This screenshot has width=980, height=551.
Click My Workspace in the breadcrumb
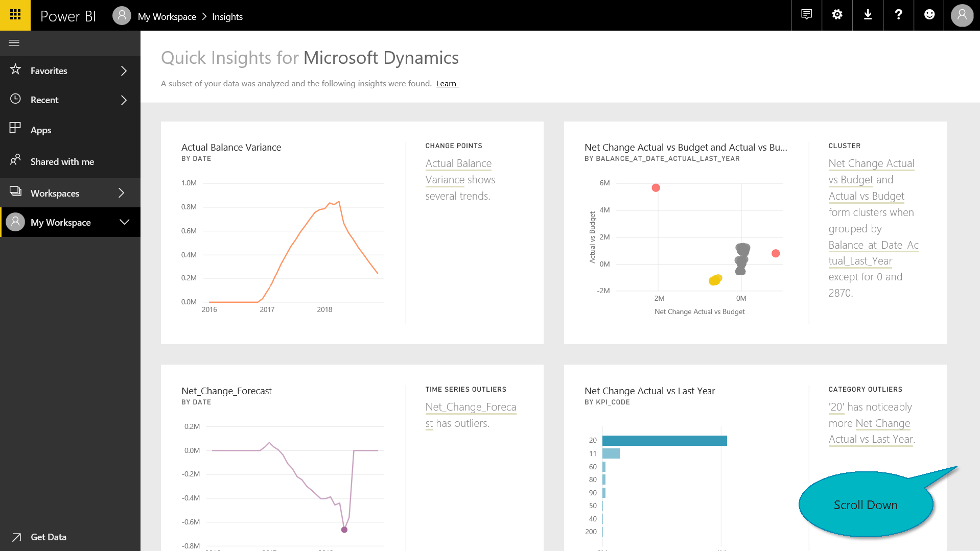[x=167, y=16]
